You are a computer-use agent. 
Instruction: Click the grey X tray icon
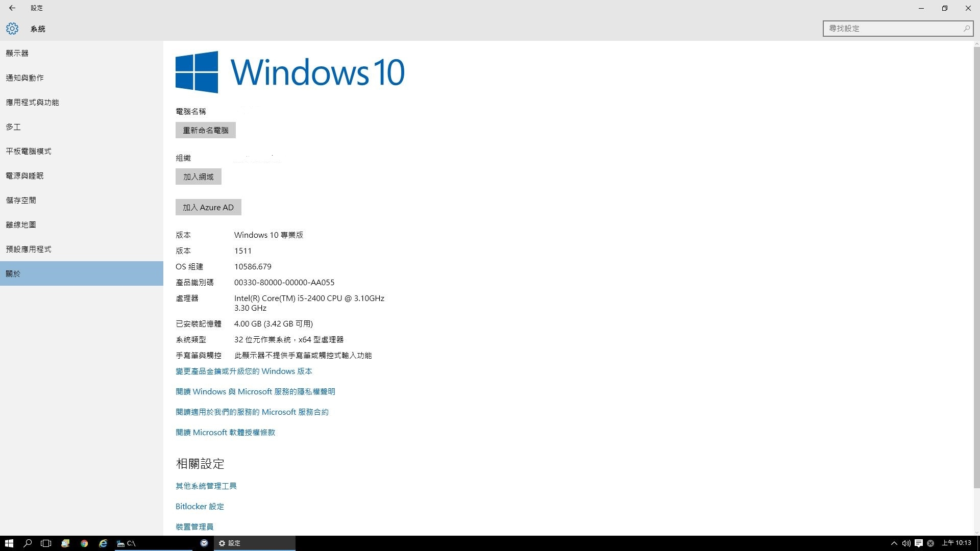click(930, 543)
